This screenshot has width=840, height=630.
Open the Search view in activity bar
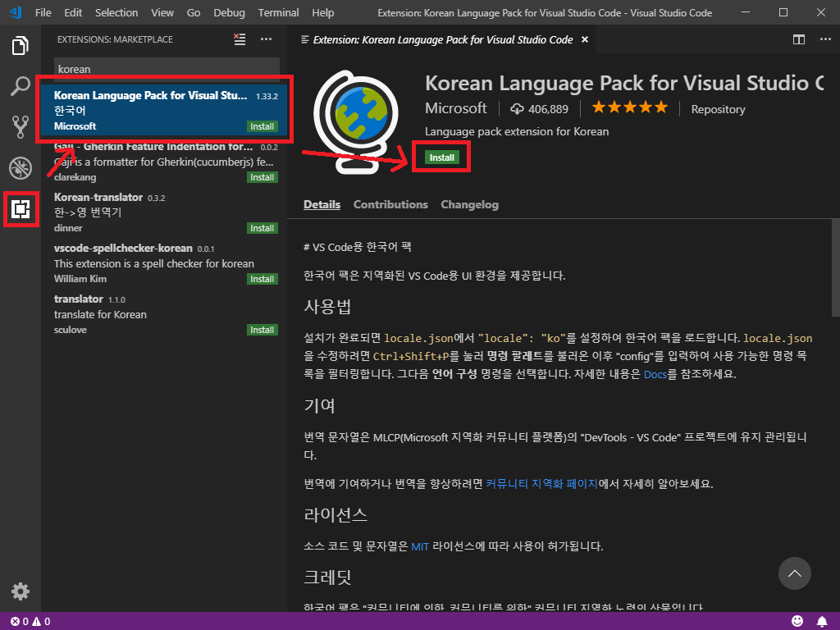[21, 86]
